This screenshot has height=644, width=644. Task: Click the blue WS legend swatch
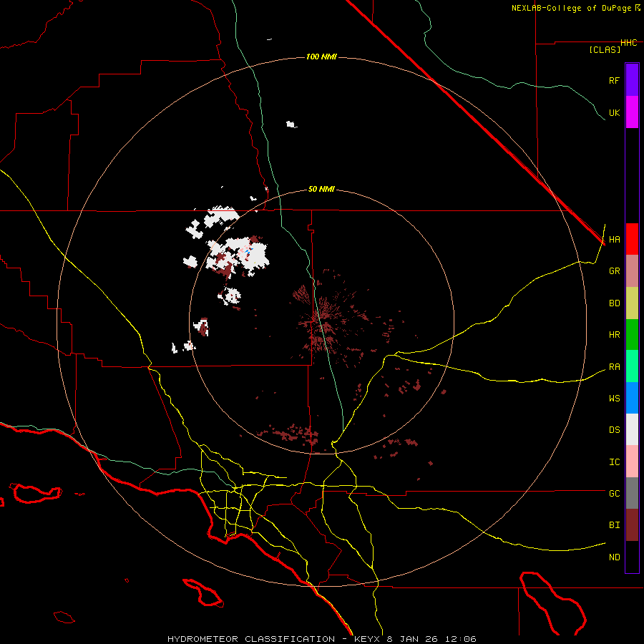click(x=631, y=398)
